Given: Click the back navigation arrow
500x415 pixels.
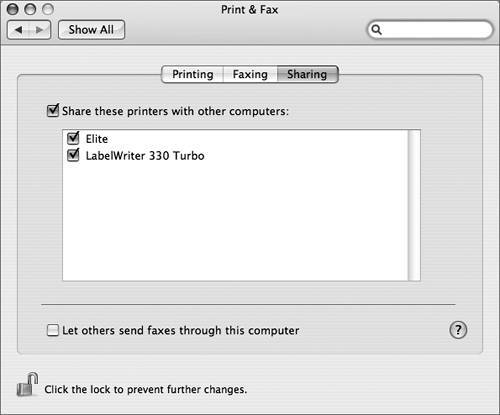Looking at the screenshot, I should (x=18, y=30).
